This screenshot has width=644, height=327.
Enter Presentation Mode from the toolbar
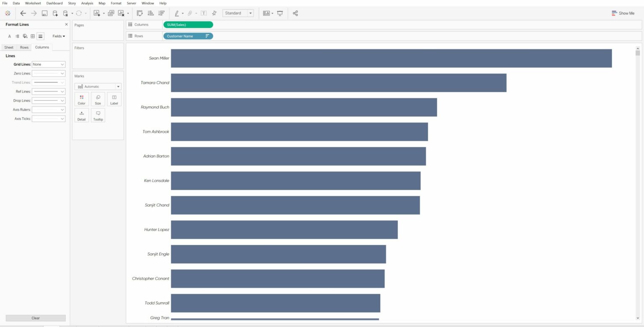pos(280,13)
